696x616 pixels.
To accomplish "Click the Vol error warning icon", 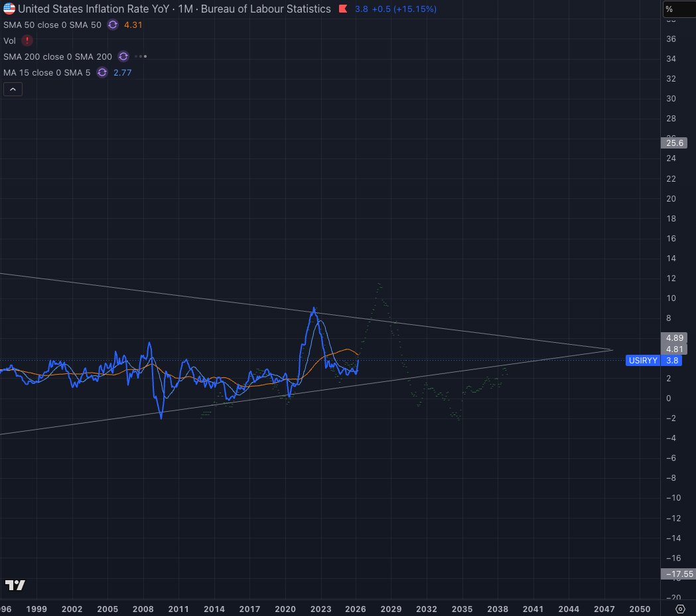I will [x=27, y=41].
